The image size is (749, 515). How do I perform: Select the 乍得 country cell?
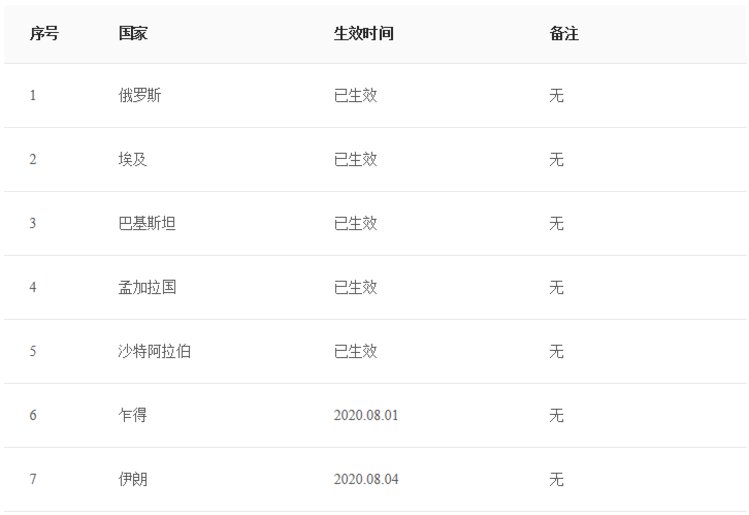point(133,415)
